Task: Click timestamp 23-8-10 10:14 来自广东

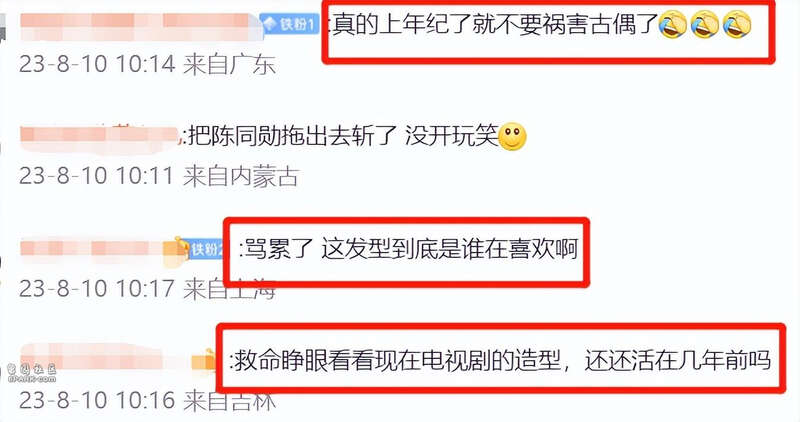Action: click(147, 65)
